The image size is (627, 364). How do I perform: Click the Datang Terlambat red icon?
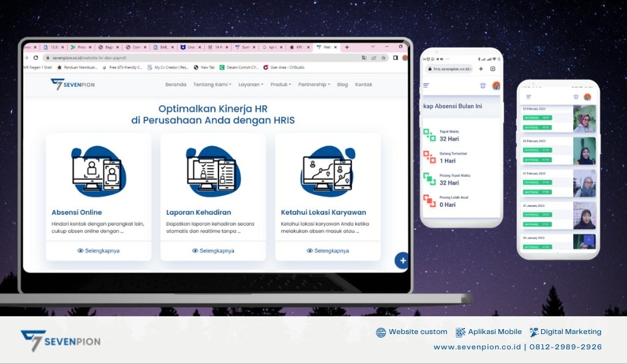click(429, 157)
